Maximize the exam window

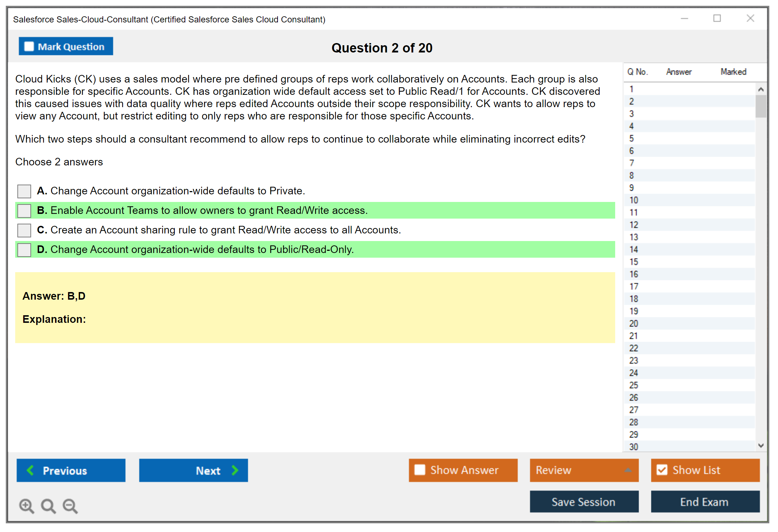tap(717, 18)
